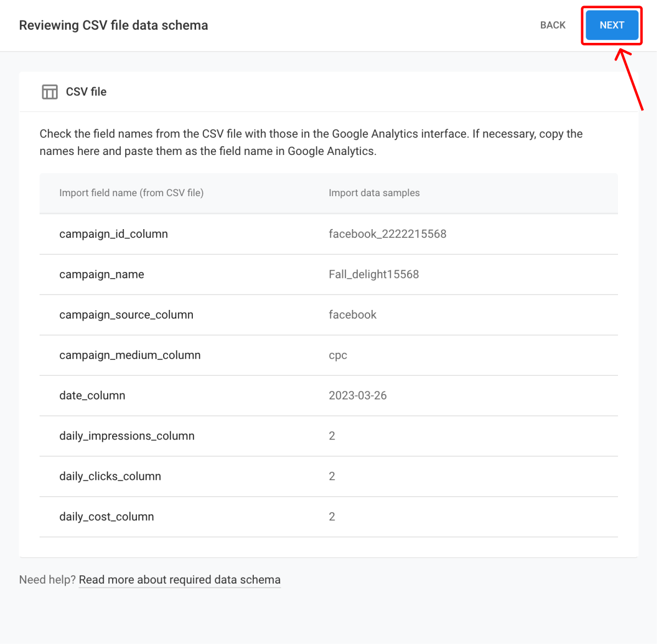Click the Reviewing CSV file data schema title
The image size is (657, 644).
[113, 25]
